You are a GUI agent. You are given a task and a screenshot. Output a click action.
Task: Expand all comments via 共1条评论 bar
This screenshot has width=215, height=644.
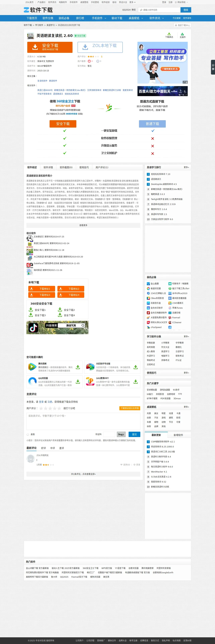(x=83, y=474)
